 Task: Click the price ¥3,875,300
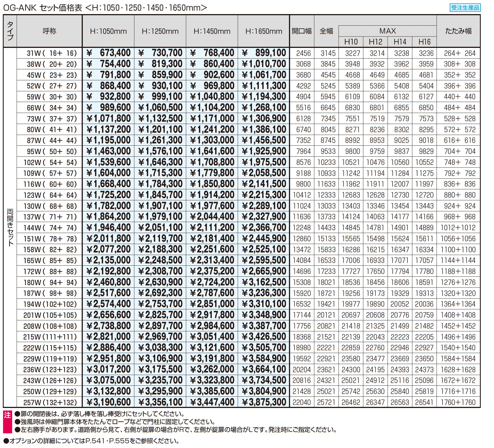pos(264,402)
